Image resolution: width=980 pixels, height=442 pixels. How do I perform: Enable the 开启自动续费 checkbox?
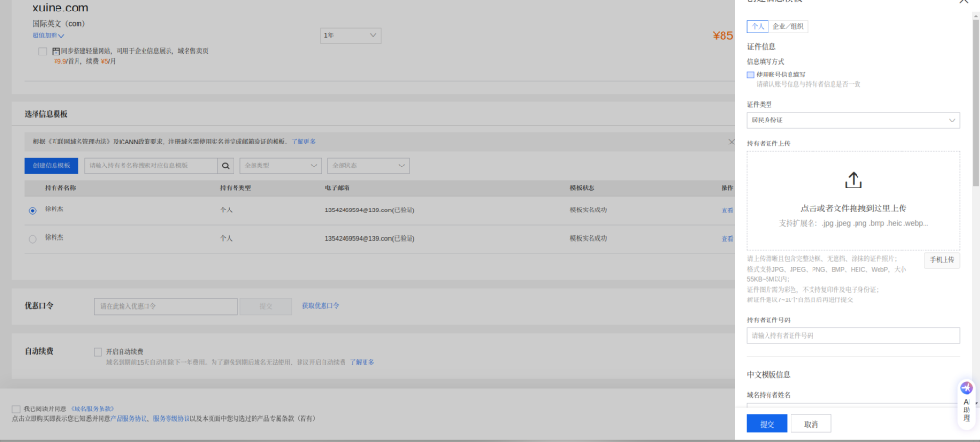99,351
